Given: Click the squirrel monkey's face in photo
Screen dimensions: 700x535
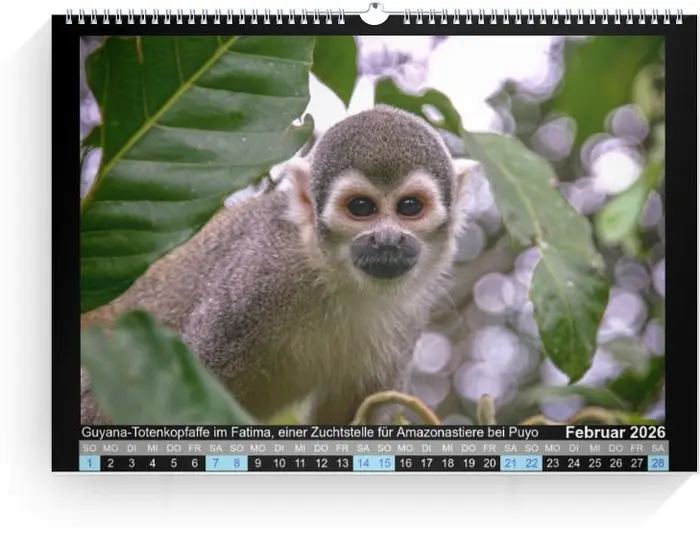Looking at the screenshot, I should (384, 215).
